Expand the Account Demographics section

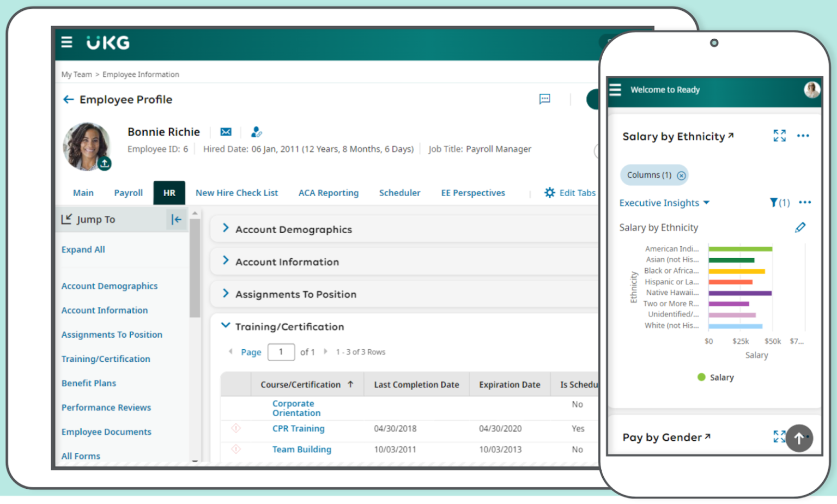(x=226, y=229)
